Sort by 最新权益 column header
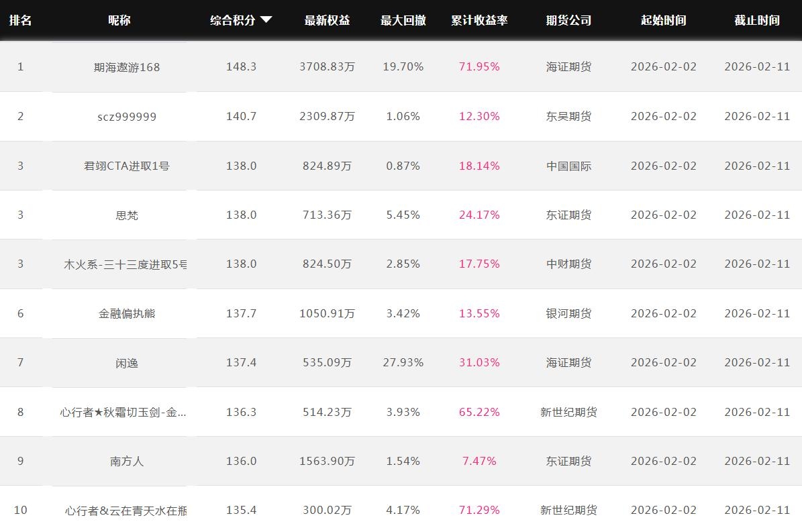This screenshot has height=532, width=802. point(327,20)
